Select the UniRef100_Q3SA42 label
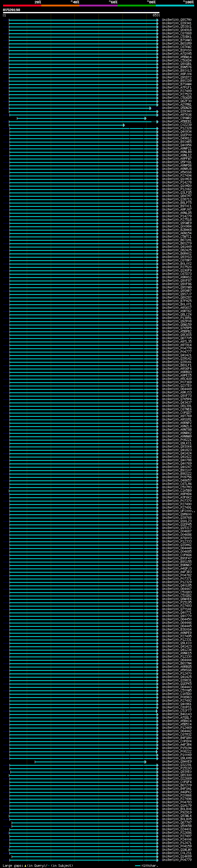This screenshot has height=868, width=197. tap(177, 545)
